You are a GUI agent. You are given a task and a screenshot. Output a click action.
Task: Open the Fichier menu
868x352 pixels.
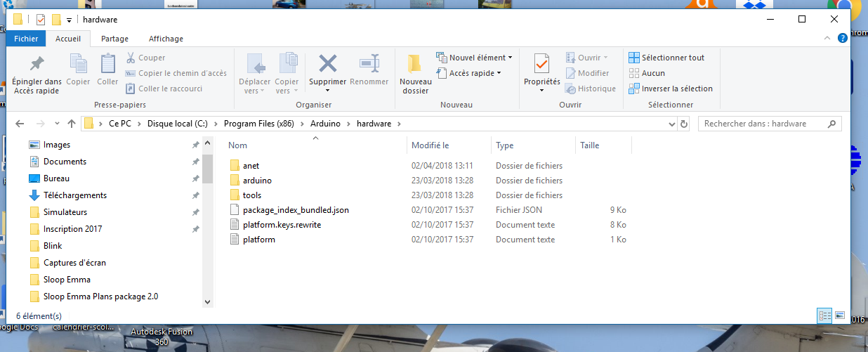pos(27,39)
